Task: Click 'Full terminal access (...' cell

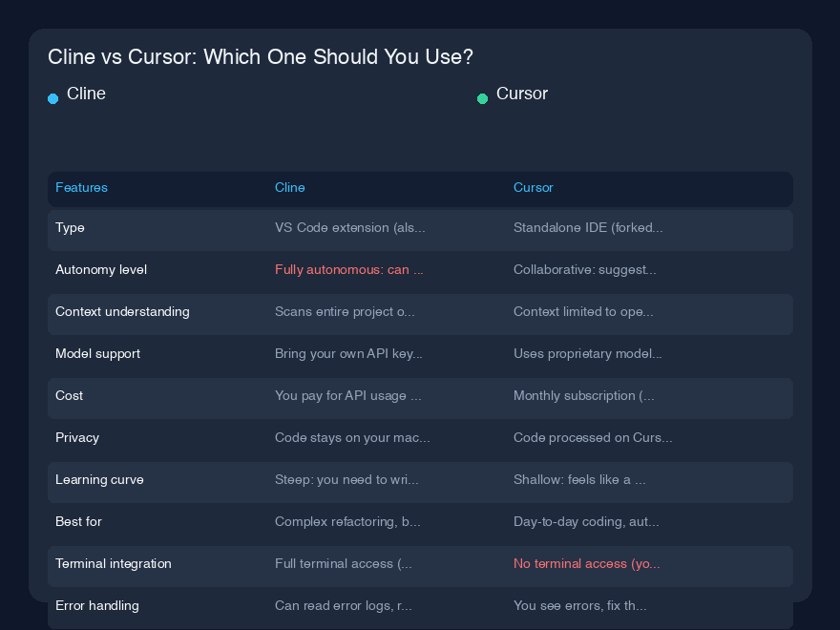Action: coord(344,563)
